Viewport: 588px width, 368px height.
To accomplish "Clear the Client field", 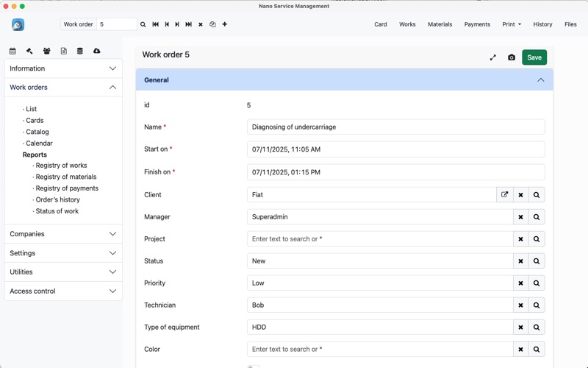I will point(520,195).
